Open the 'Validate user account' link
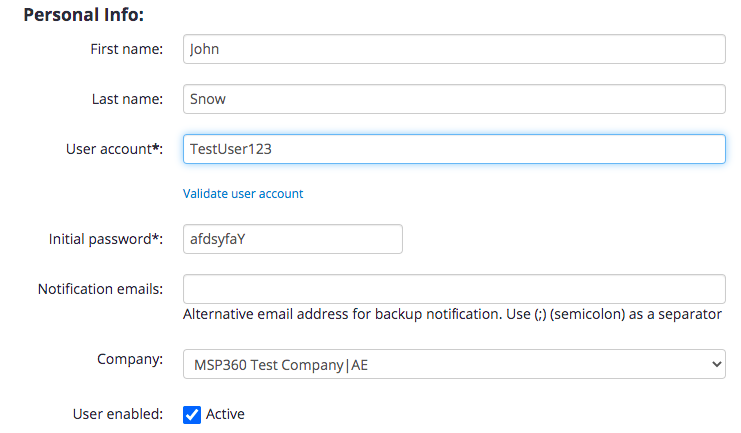741x433 pixels. [x=243, y=193]
